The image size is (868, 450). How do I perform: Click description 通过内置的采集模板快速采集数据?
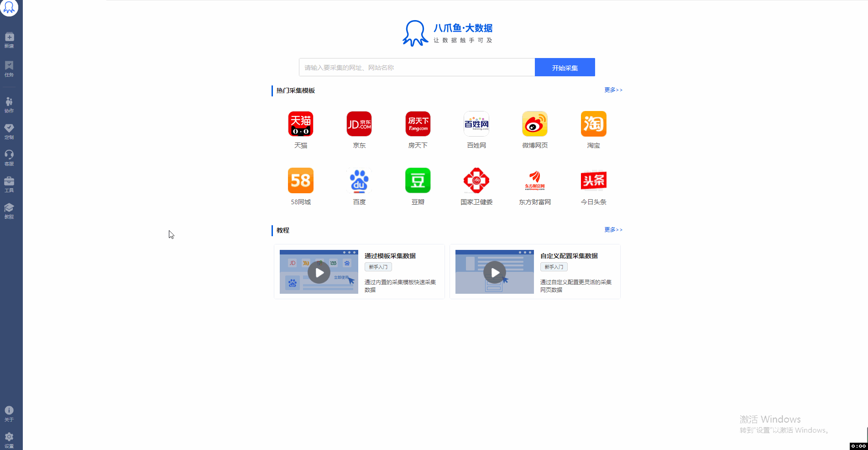point(400,286)
